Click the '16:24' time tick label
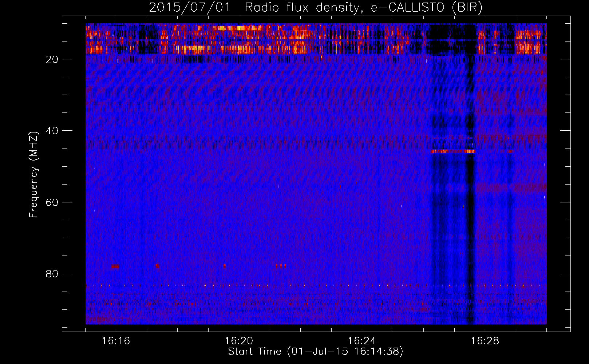 362,341
